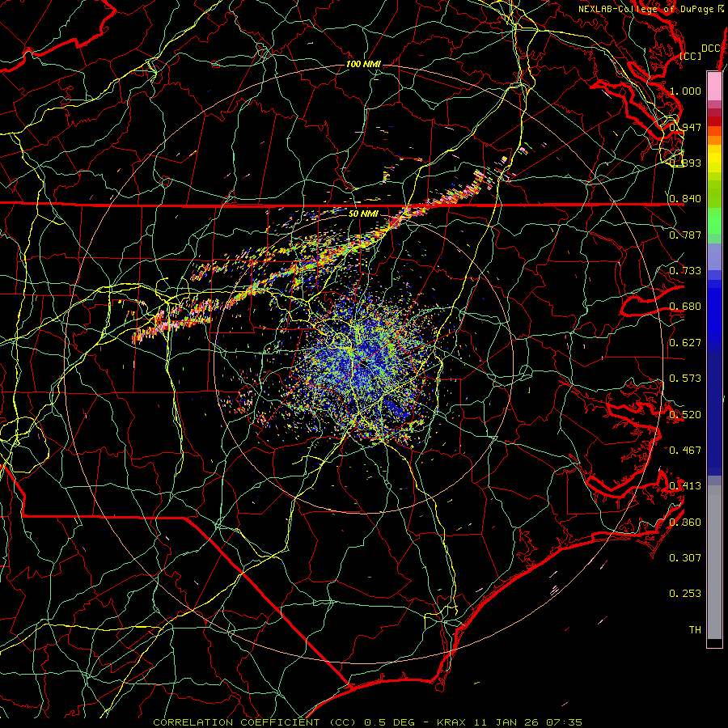Pick the dark navy band on color bar

(714, 411)
